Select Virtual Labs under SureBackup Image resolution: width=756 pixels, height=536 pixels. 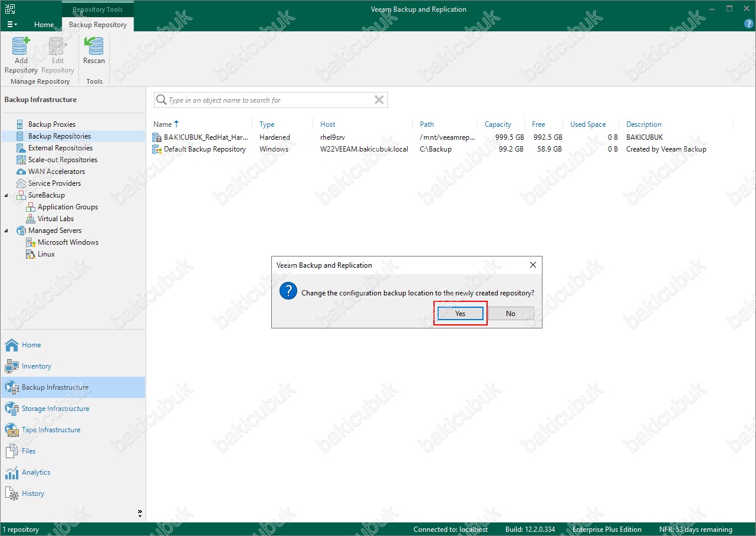coord(55,219)
